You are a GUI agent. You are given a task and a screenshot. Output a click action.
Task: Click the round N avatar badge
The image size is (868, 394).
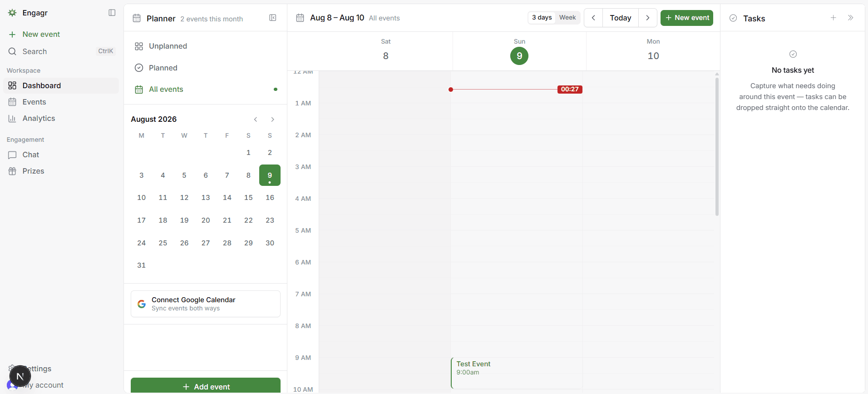coord(20,376)
